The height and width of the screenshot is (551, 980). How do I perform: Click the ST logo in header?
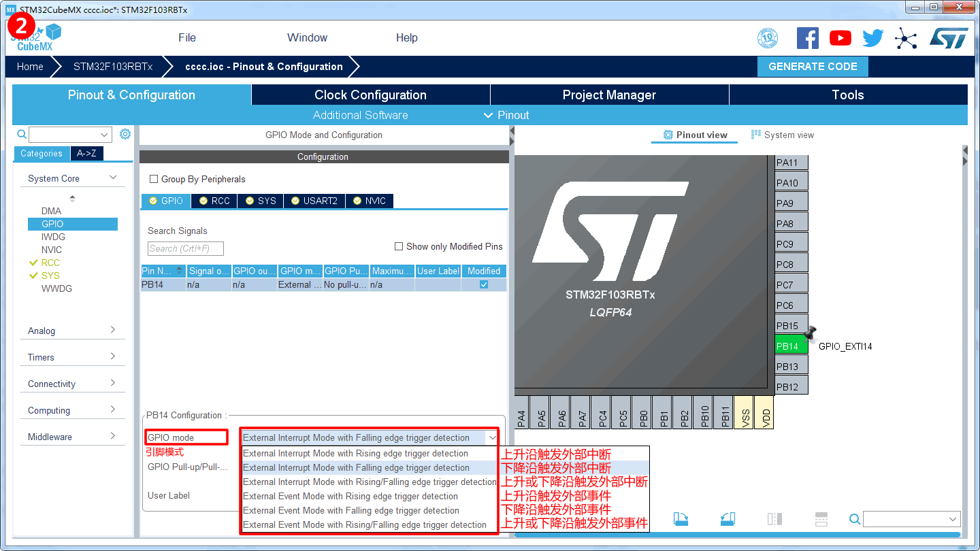[949, 38]
